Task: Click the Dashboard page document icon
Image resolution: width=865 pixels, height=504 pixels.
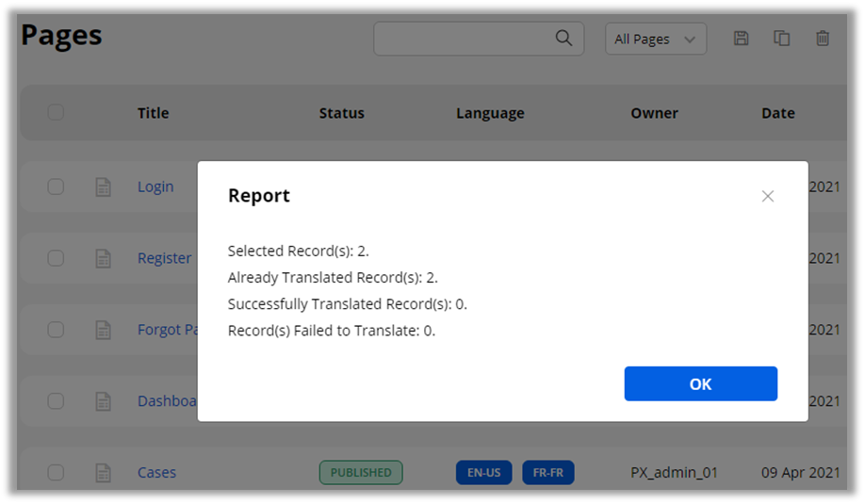Action: [x=104, y=401]
